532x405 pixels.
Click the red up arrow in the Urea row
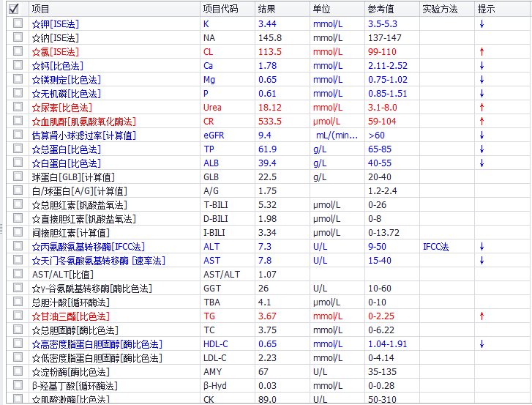click(x=482, y=108)
